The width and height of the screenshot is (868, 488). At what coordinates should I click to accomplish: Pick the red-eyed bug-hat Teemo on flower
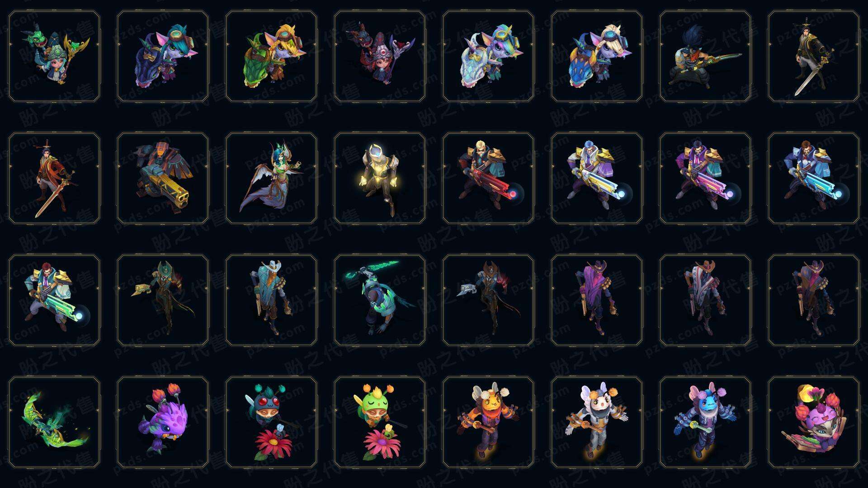click(x=271, y=422)
